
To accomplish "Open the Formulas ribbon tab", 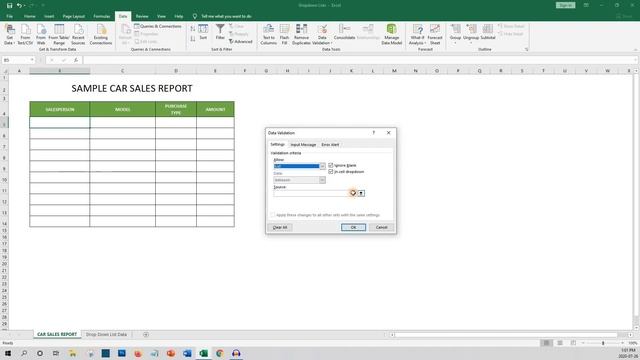I will [x=102, y=16].
